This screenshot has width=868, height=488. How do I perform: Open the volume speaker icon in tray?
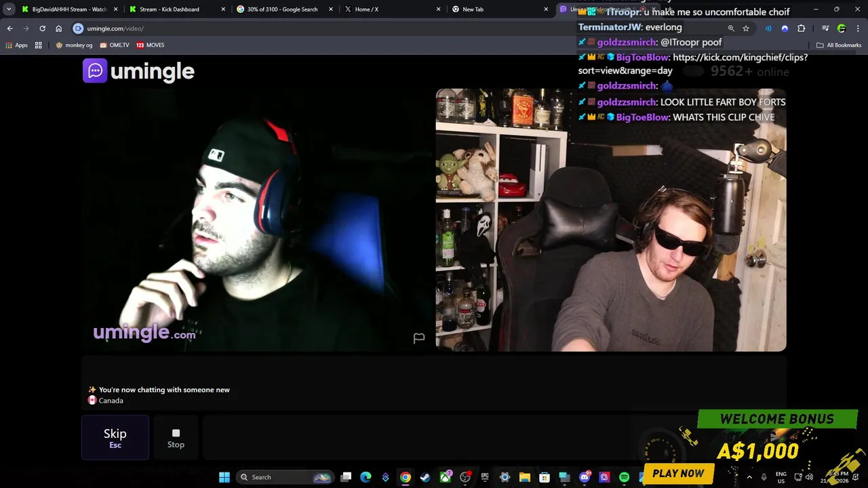(809, 477)
